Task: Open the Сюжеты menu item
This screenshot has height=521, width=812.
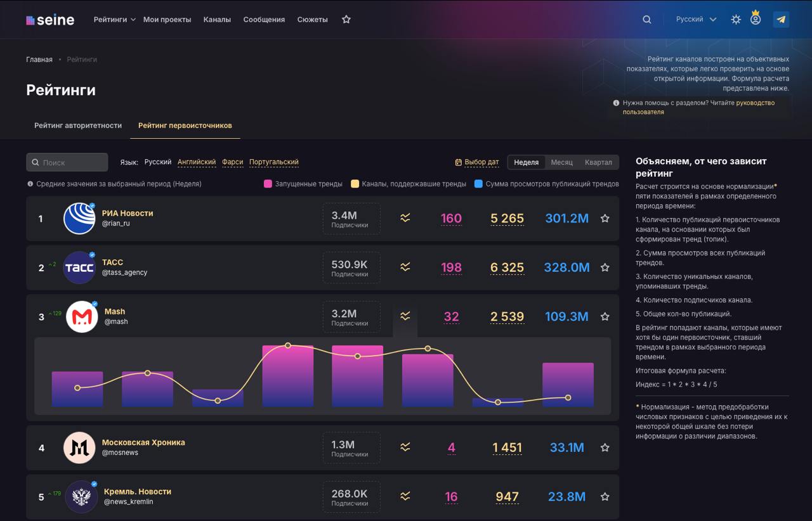Action: [313, 20]
